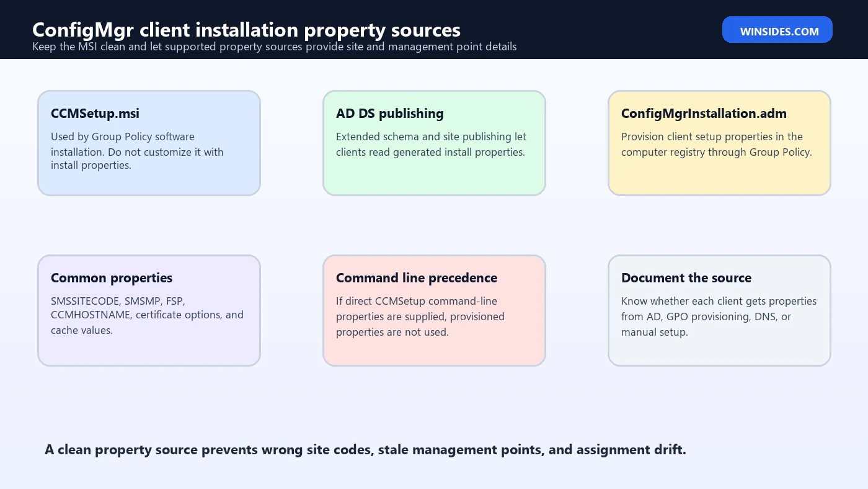Click text 'Used by Group Policy software installation'
The height and width of the screenshot is (489, 868).
pyautogui.click(x=137, y=151)
